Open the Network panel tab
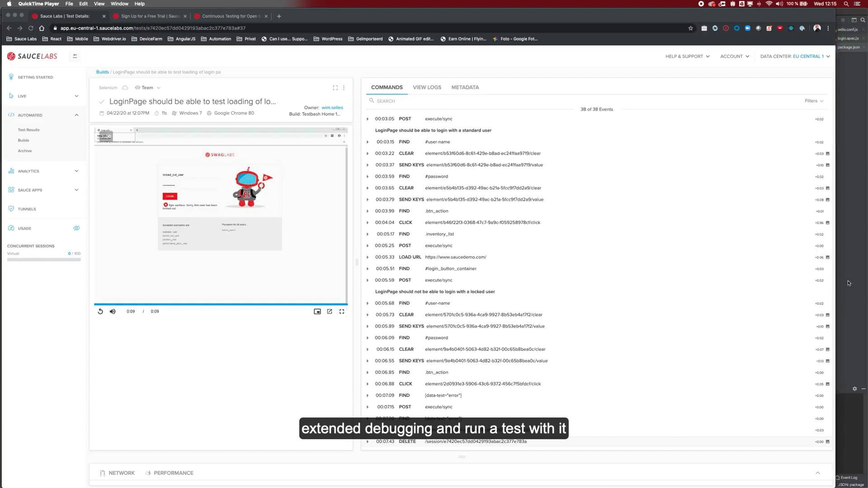The height and width of the screenshot is (488, 868). (117, 473)
